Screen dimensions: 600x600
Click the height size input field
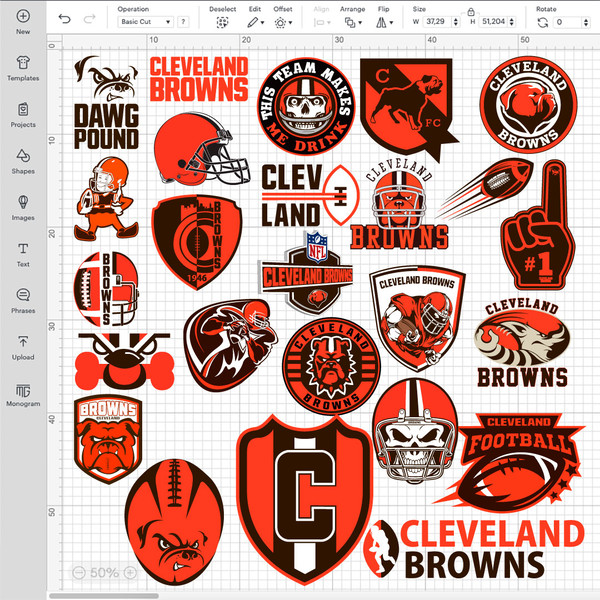(494, 22)
